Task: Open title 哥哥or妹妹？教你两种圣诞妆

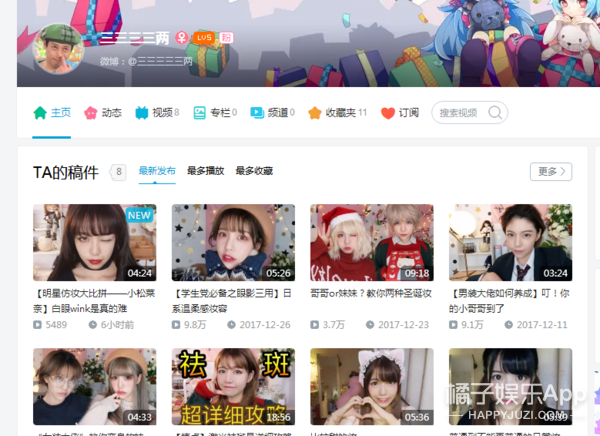Action: [371, 294]
